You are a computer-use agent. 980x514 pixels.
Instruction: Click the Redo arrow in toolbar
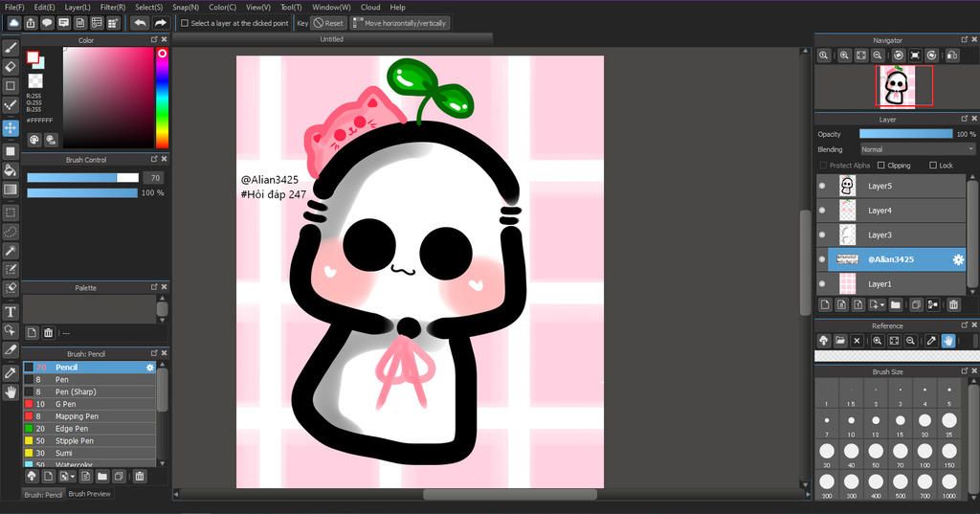point(161,23)
